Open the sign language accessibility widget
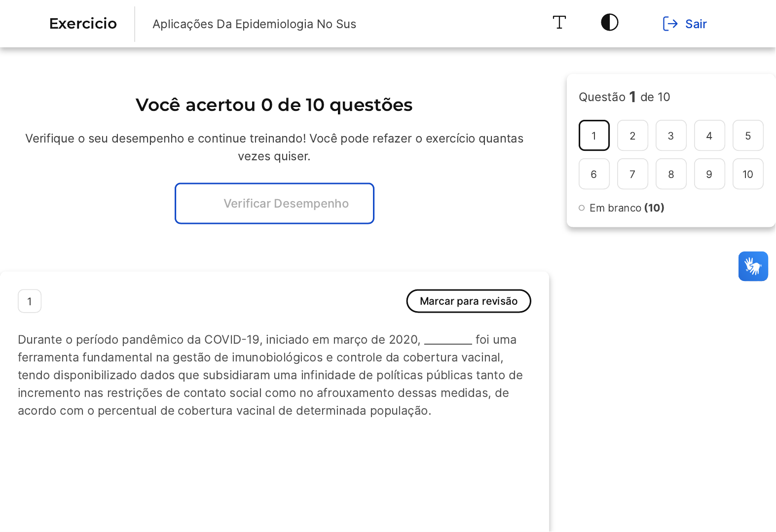The image size is (776, 532). click(753, 266)
